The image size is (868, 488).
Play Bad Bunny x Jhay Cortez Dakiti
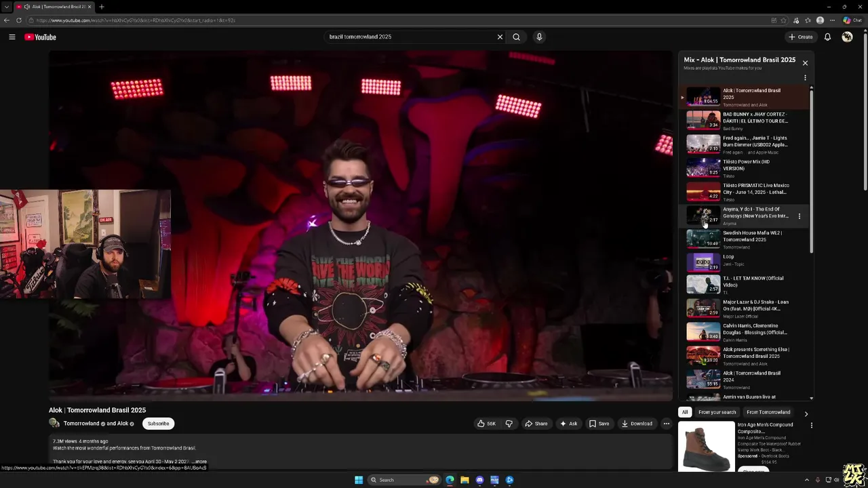click(744, 120)
